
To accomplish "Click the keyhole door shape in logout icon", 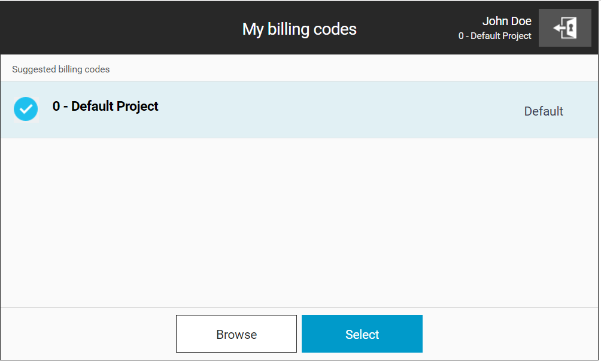I will point(570,28).
